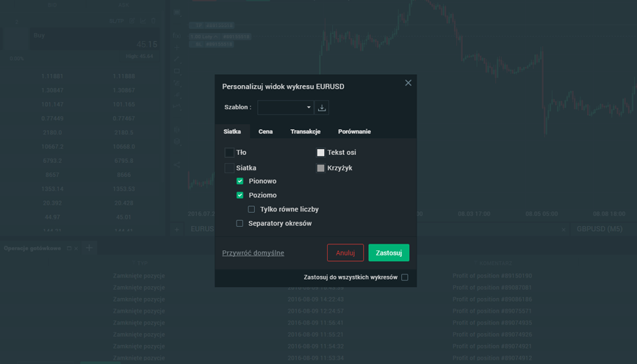Viewport: 637px width, 364px height.
Task: Close the Operacje gotówkowe tab
Action: (x=76, y=248)
